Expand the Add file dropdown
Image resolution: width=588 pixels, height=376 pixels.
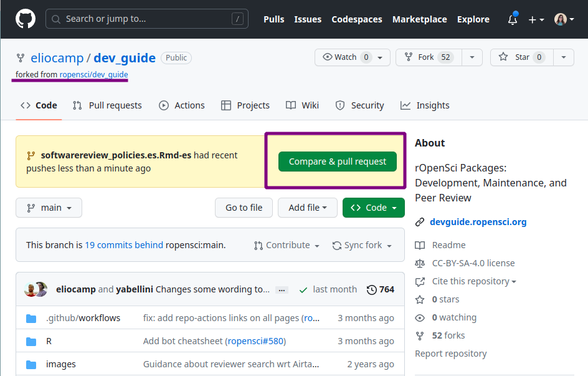(x=308, y=208)
